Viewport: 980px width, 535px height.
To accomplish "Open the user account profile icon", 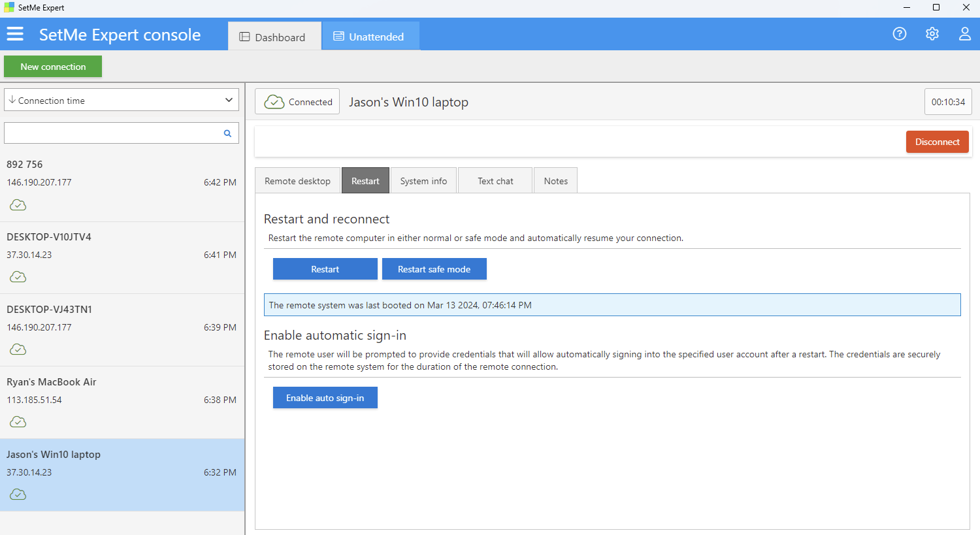I will click(x=965, y=34).
